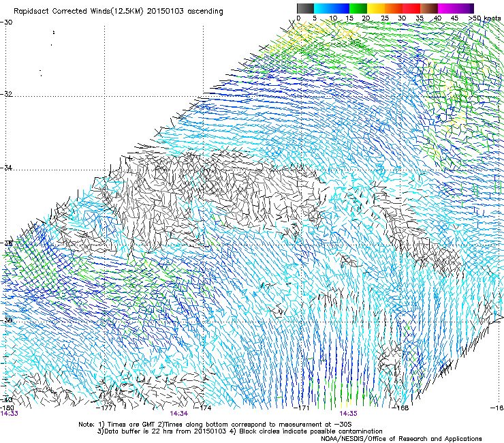This screenshot has width=504, height=443.
Task: Click the 'NOAA/NESDIS/Office of Research and Applications' credit
Action: tap(401, 439)
